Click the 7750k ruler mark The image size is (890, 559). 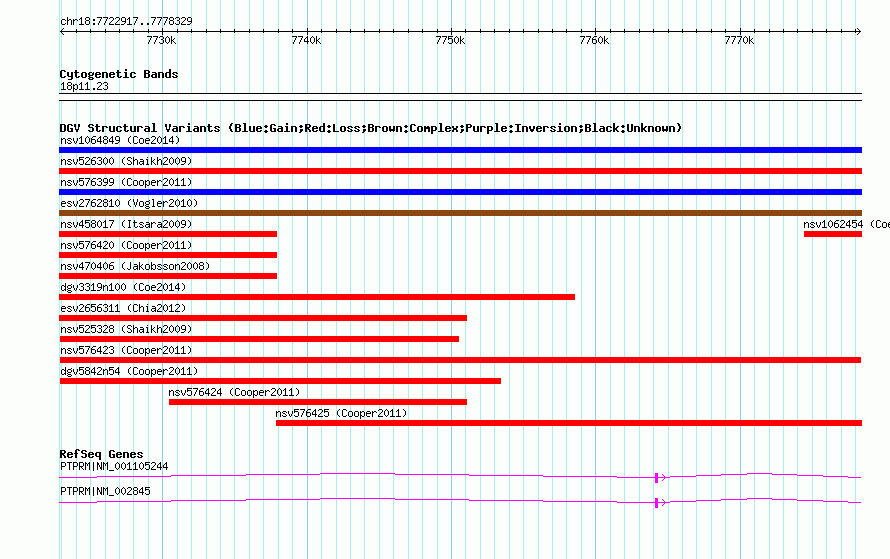click(450, 40)
